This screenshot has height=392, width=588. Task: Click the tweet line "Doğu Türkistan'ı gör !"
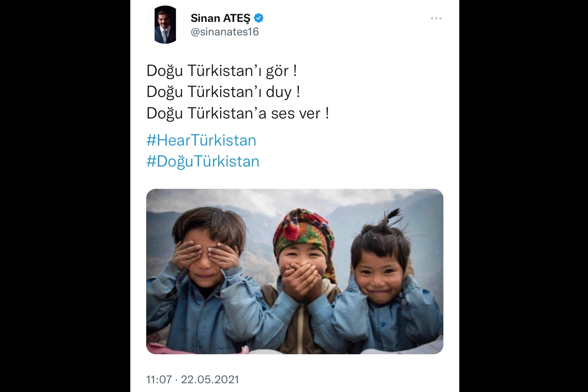pos(222,71)
